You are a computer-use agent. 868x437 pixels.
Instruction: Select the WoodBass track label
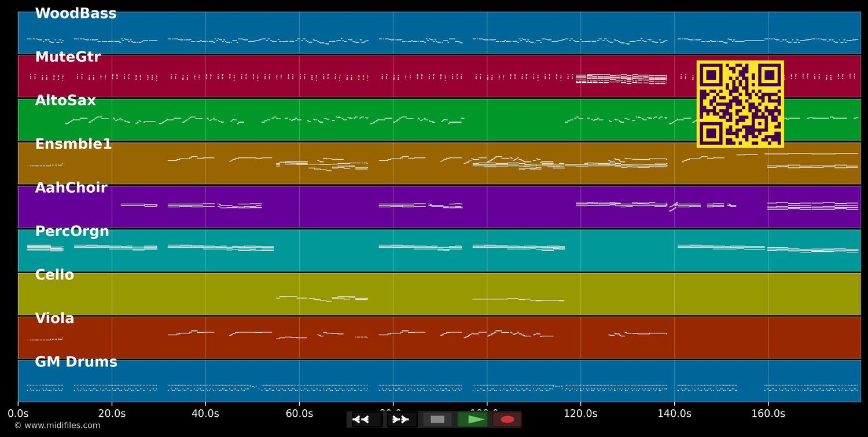76,14
